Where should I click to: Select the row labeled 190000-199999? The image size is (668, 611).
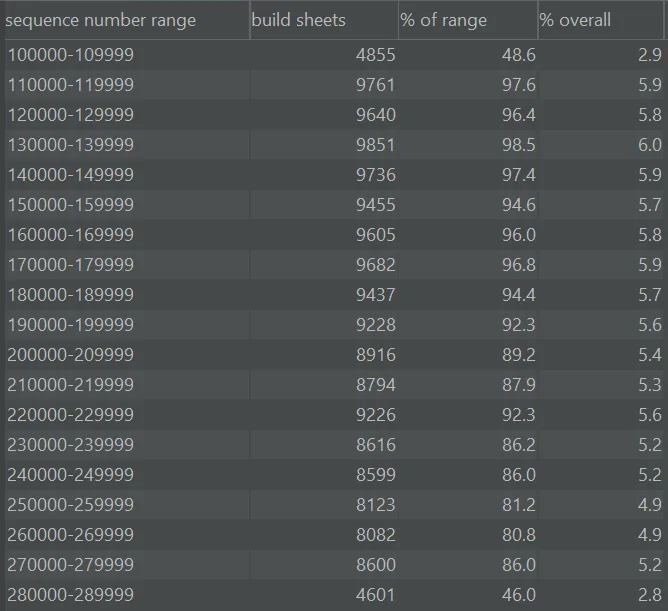coord(334,325)
